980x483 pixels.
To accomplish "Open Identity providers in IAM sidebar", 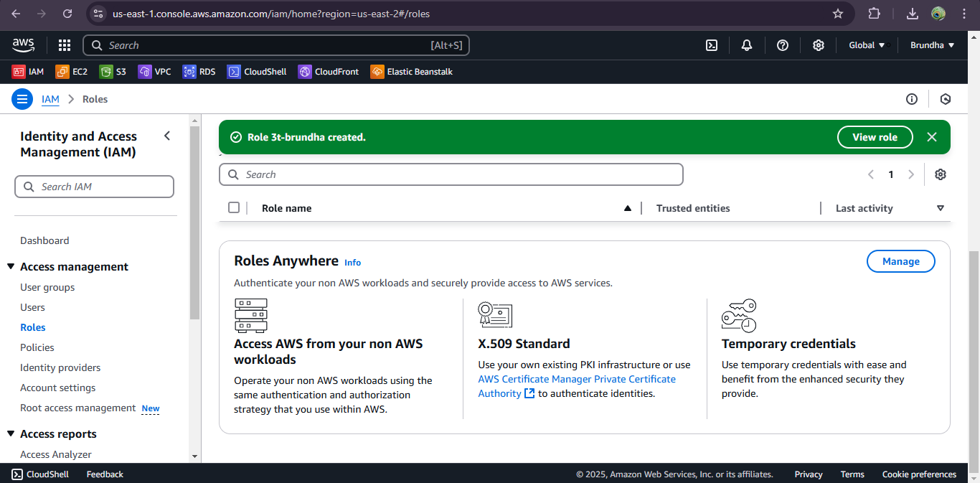I will click(x=60, y=367).
